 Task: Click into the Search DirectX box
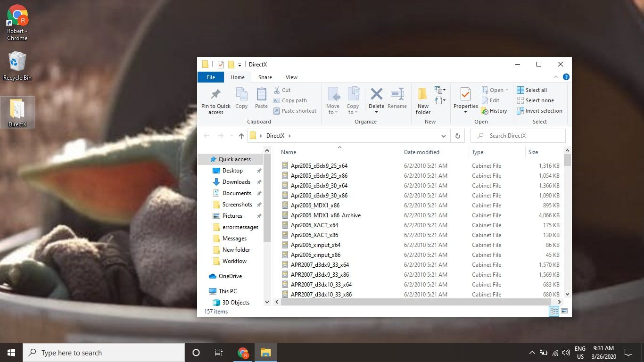[x=518, y=136]
